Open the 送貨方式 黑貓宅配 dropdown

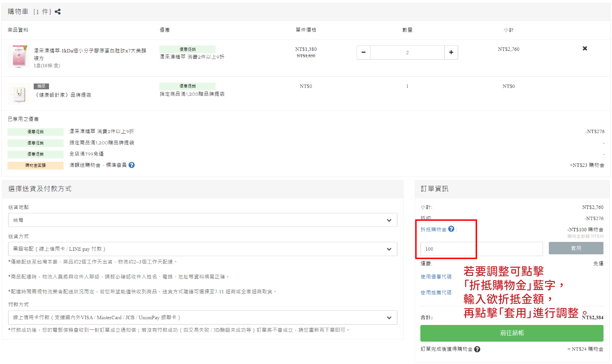(202, 249)
